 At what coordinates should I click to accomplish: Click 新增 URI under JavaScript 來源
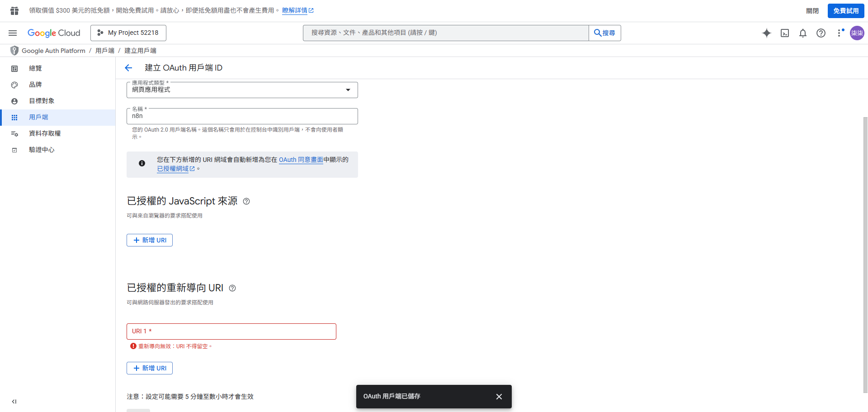tap(150, 240)
